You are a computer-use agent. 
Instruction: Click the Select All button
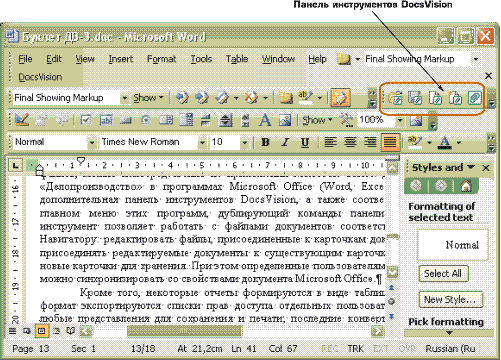443,274
